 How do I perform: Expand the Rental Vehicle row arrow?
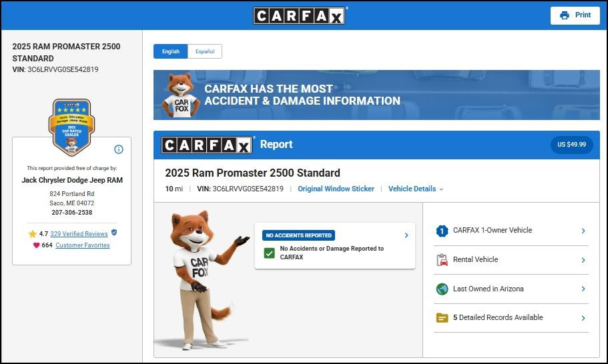583,260
